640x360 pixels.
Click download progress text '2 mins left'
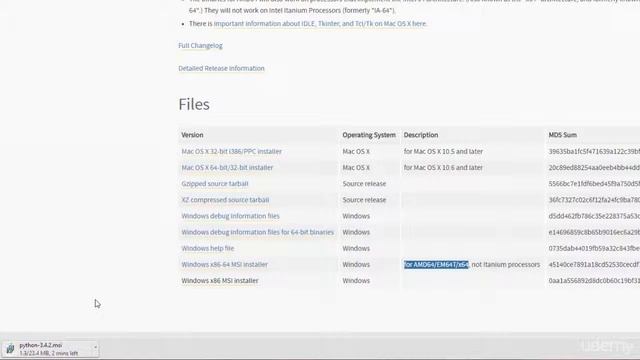(63, 353)
